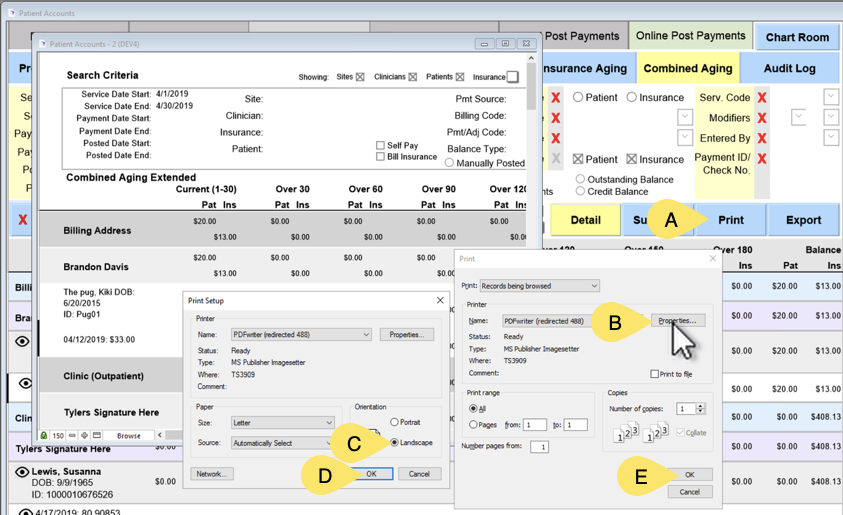Click red X next to Entered By

point(762,138)
